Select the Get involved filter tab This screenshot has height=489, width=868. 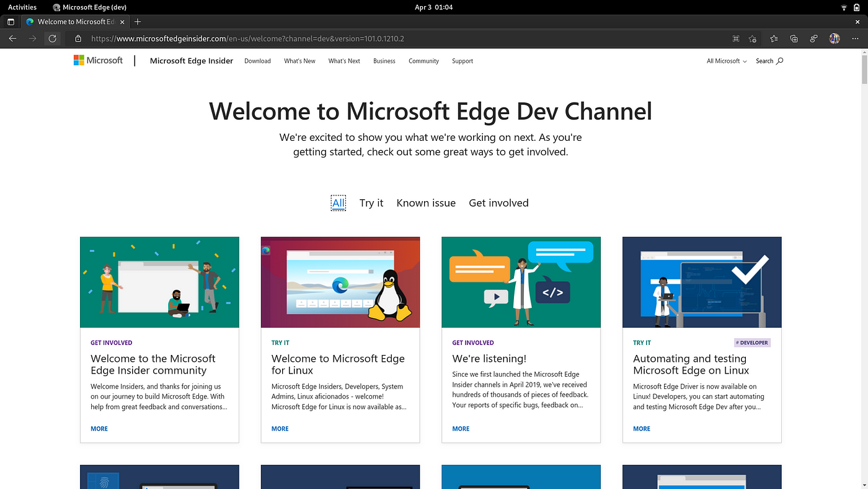pyautogui.click(x=498, y=203)
